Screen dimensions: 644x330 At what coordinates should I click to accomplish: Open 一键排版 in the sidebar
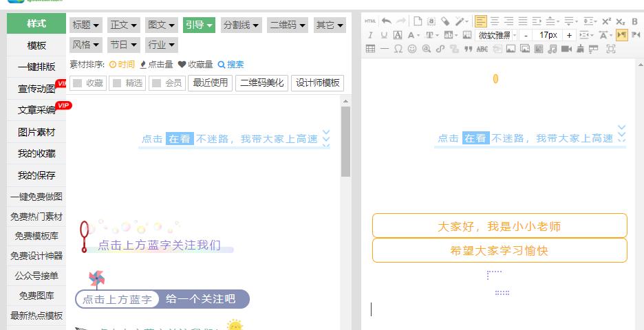click(x=36, y=67)
